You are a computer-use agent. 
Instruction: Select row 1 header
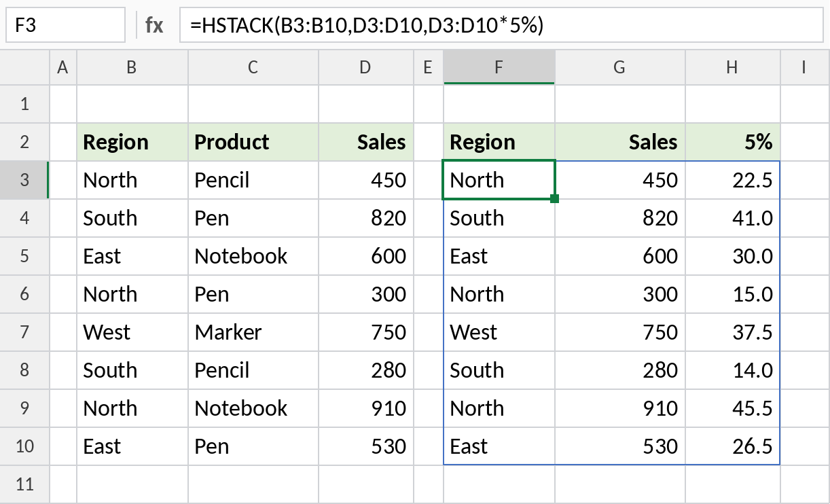[25, 104]
